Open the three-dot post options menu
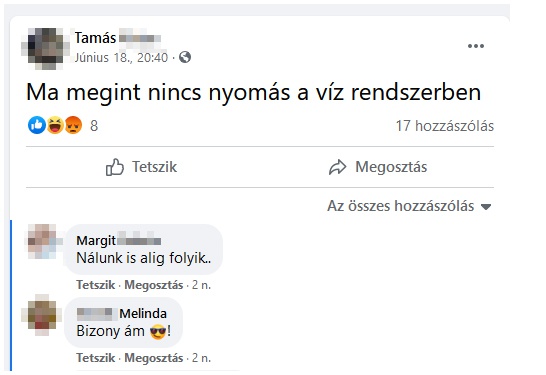The height and width of the screenshot is (375, 546). point(476,46)
